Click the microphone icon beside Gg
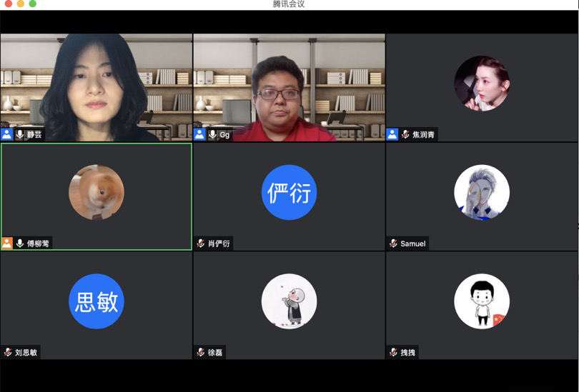The image size is (579, 392). (212, 134)
